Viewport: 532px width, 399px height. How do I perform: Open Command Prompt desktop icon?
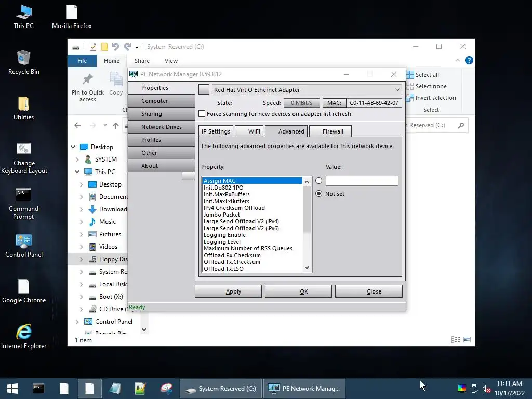click(23, 204)
